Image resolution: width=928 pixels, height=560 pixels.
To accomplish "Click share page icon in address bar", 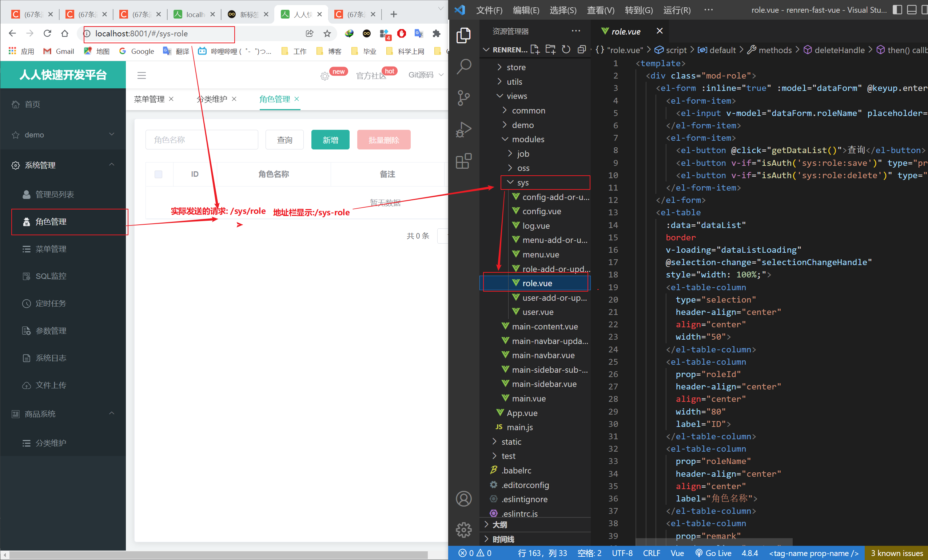I will pyautogui.click(x=310, y=33).
